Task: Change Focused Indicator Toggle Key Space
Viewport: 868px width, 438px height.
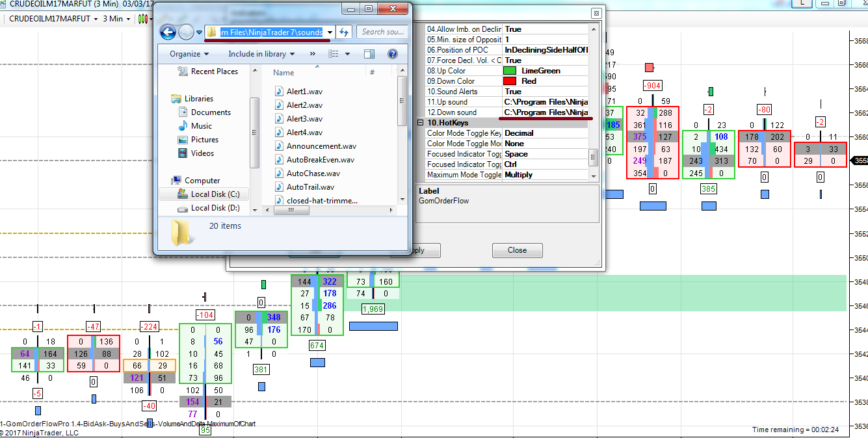Action: click(545, 154)
